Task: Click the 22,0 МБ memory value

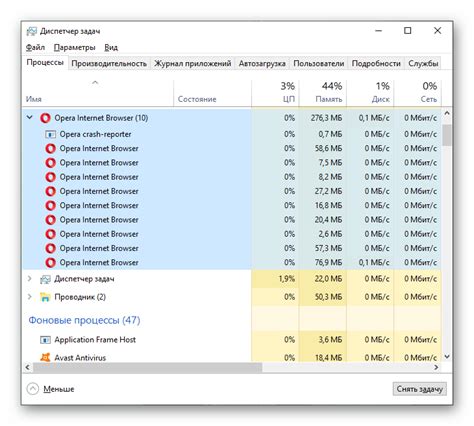Action: (x=328, y=279)
